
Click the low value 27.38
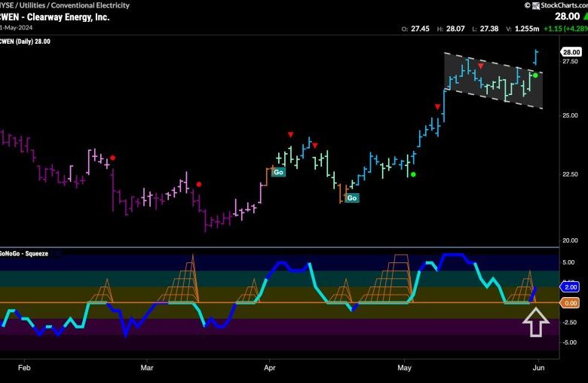click(489, 29)
